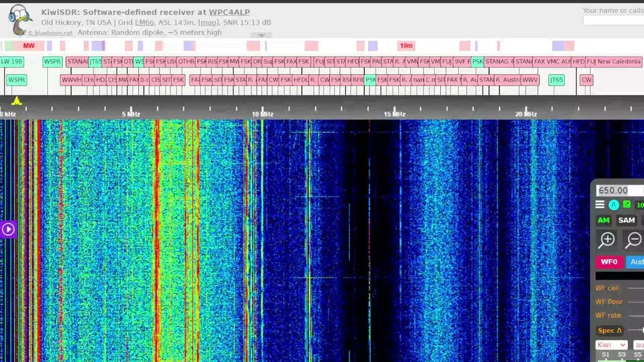This screenshot has height=362, width=644.
Task: Tune to the XSC station label
Action: [346, 80]
